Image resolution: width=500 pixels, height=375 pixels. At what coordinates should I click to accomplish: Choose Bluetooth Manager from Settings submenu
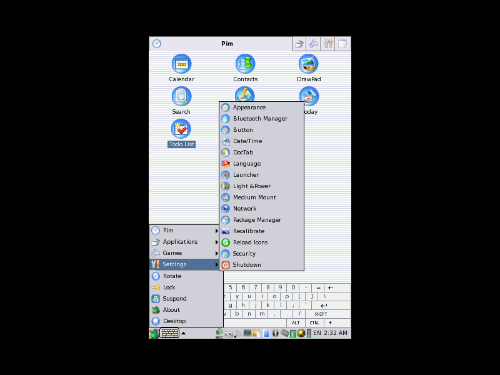point(262,119)
